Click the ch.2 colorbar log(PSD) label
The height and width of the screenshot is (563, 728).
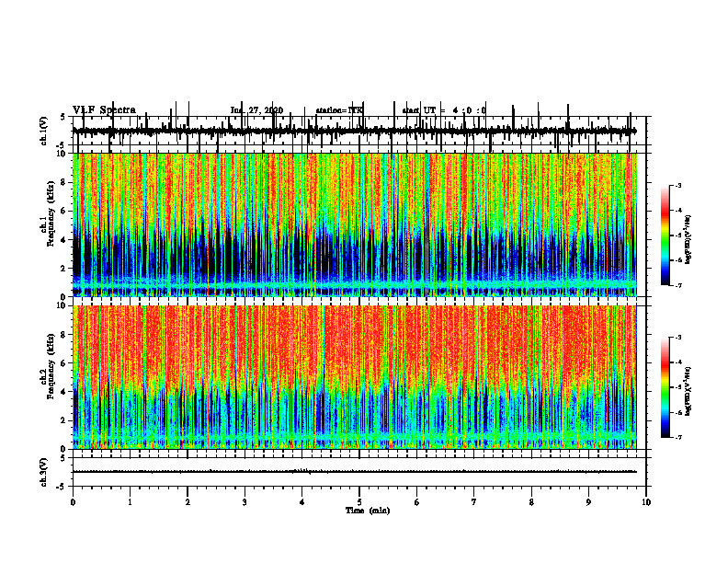[688, 392]
